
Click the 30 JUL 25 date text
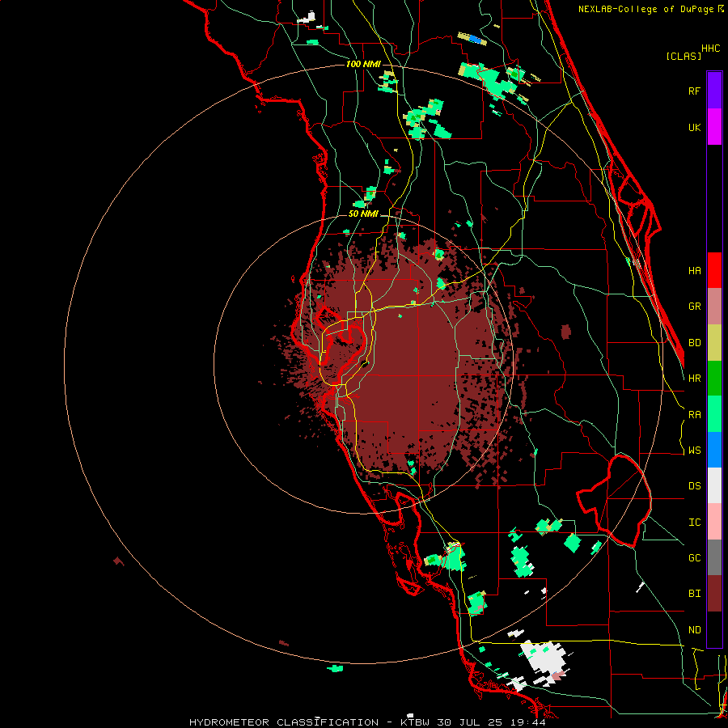pyautogui.click(x=470, y=722)
